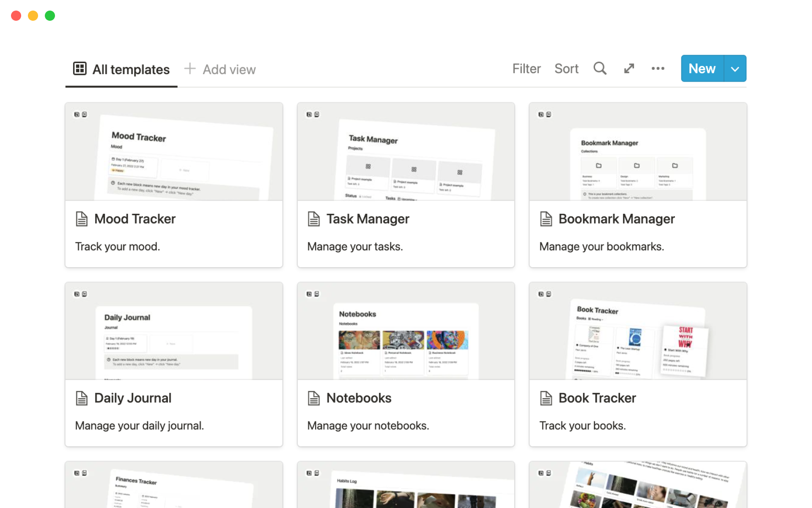812x508 pixels.
Task: Open the three-dot more options menu
Action: pyautogui.click(x=658, y=69)
